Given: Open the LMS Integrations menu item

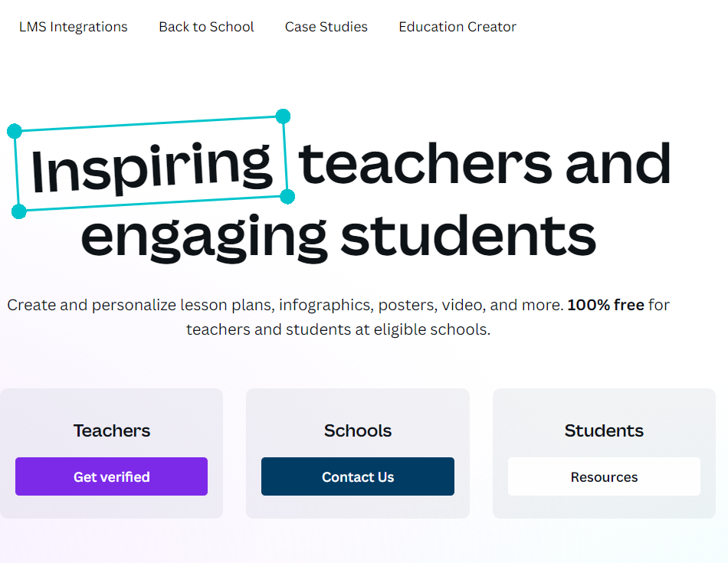Looking at the screenshot, I should click(x=74, y=27).
